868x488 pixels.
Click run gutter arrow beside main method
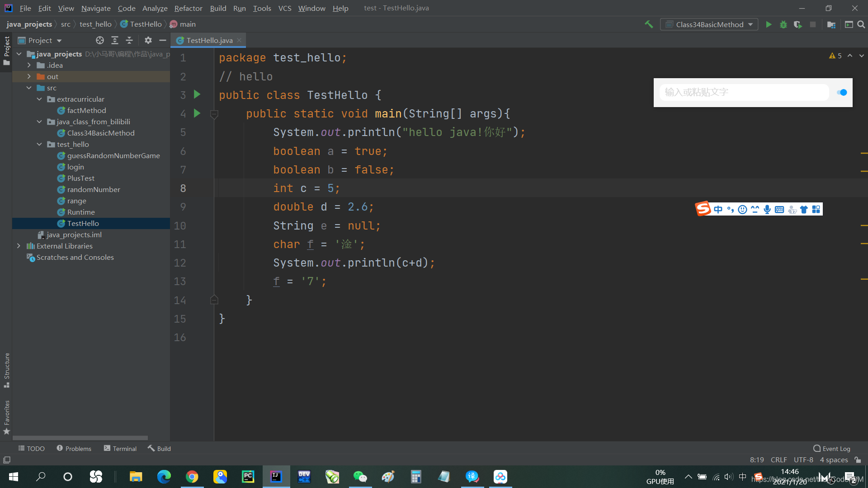[x=197, y=113]
